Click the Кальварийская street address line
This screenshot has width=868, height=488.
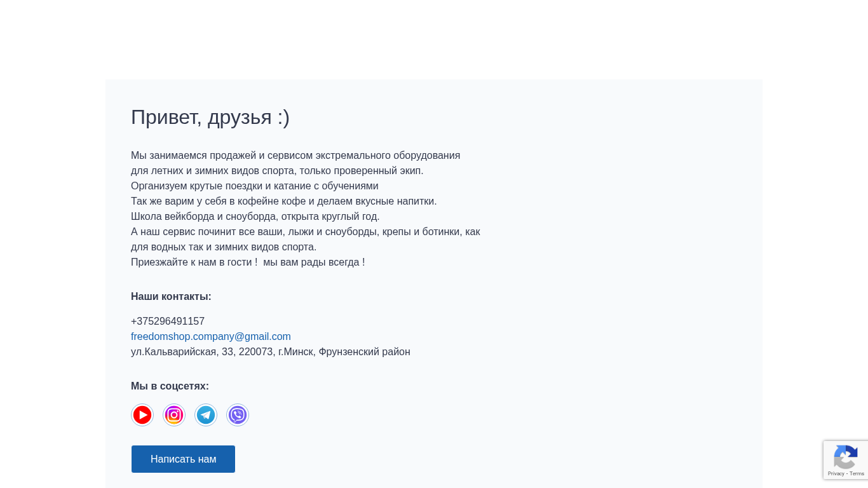coord(271,352)
